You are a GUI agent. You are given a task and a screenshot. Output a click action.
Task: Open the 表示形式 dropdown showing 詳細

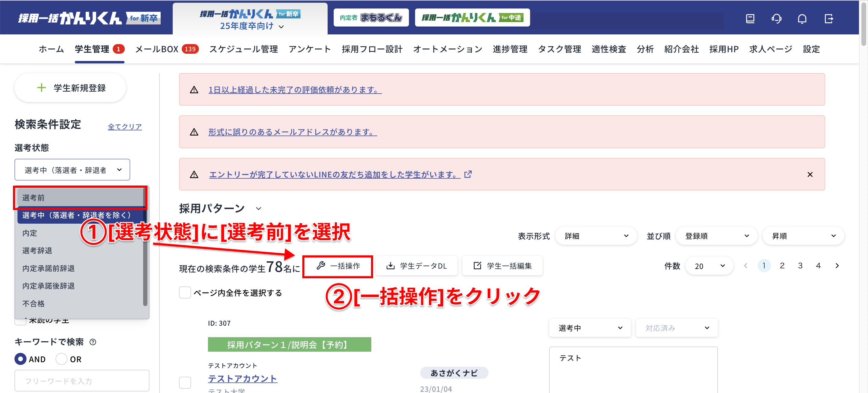(596, 236)
